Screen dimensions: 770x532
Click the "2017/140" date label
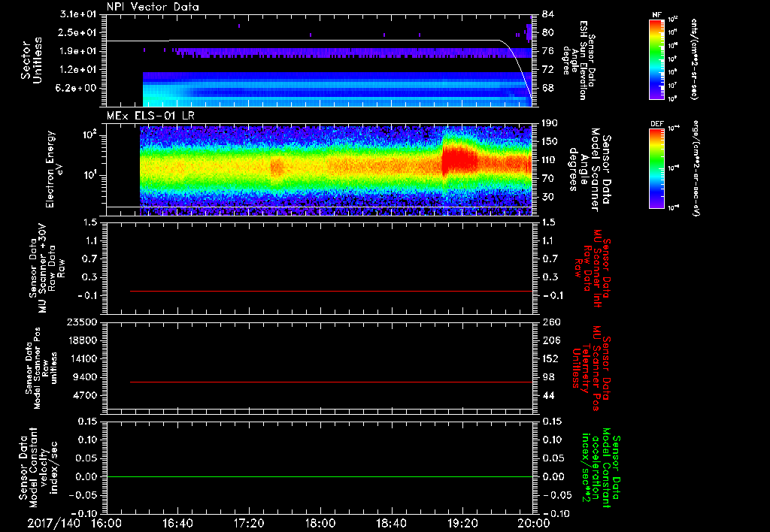click(53, 523)
